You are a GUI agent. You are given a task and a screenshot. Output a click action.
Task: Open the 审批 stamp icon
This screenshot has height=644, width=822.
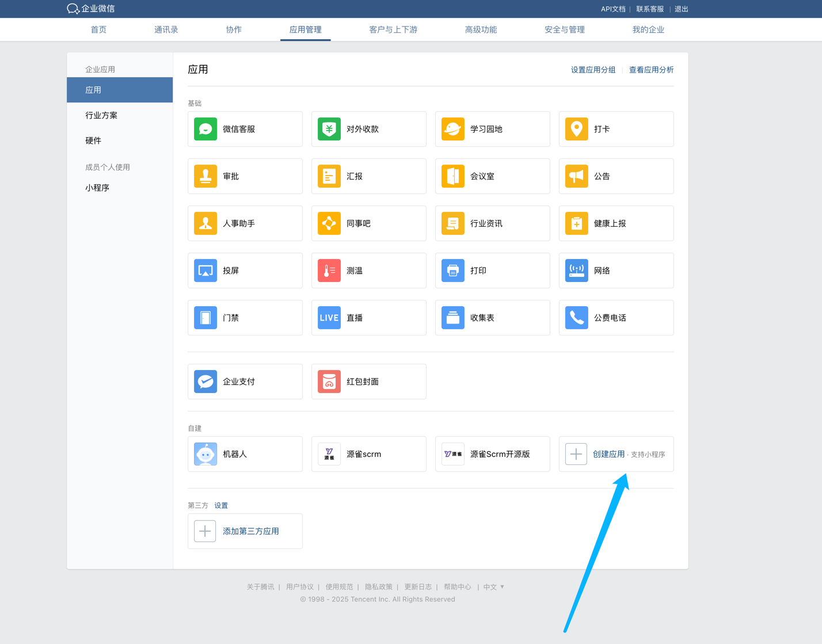coord(205,176)
